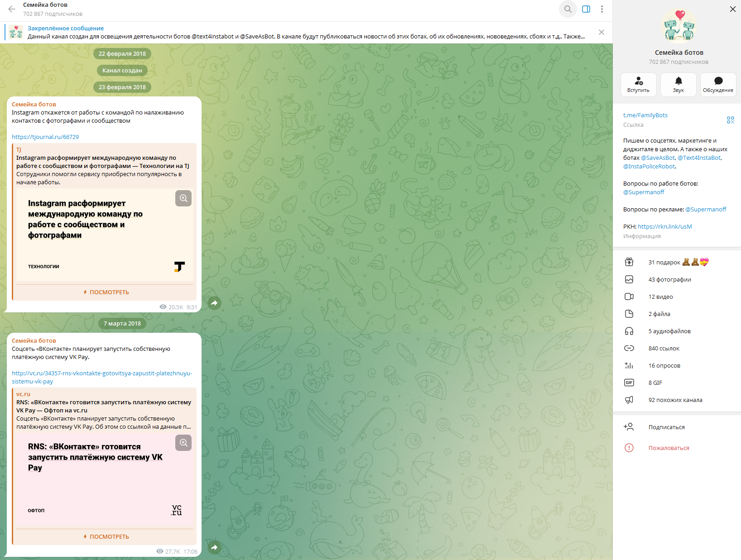Join channel via Вступить button

point(638,85)
